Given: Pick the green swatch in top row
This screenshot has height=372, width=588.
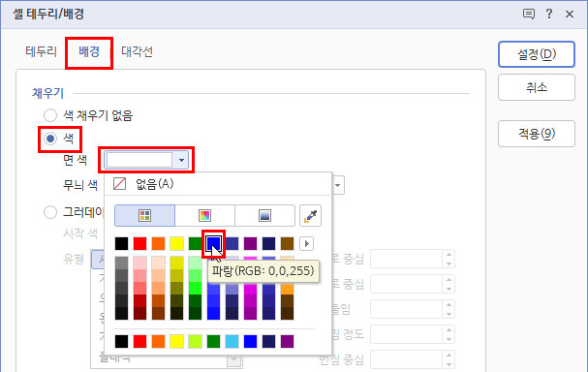Looking at the screenshot, I should pos(195,244).
